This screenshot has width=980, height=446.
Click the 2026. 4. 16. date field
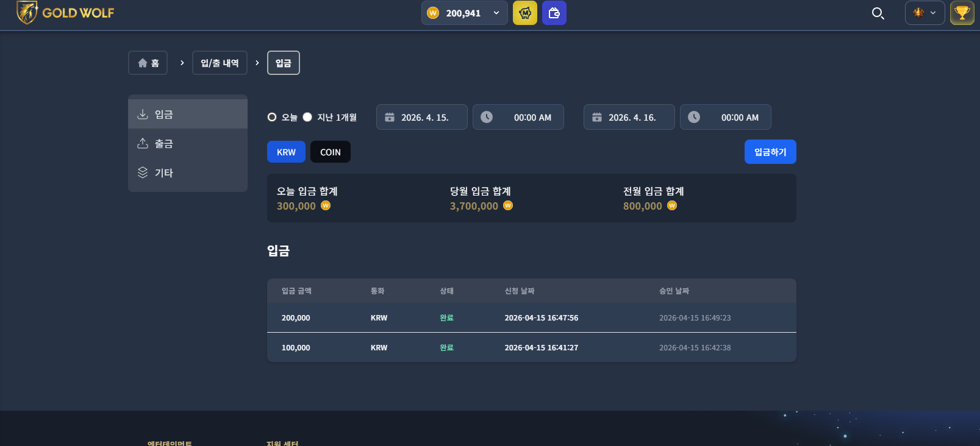point(629,117)
